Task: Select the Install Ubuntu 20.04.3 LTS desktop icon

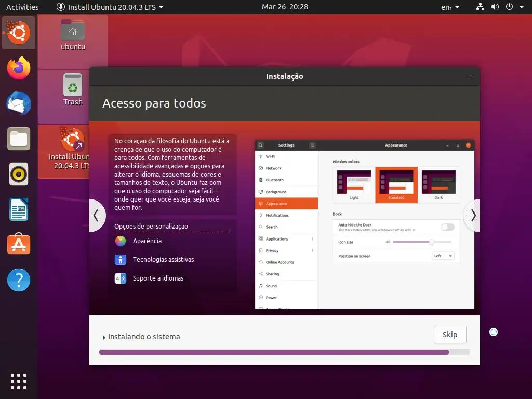Action: coord(70,149)
